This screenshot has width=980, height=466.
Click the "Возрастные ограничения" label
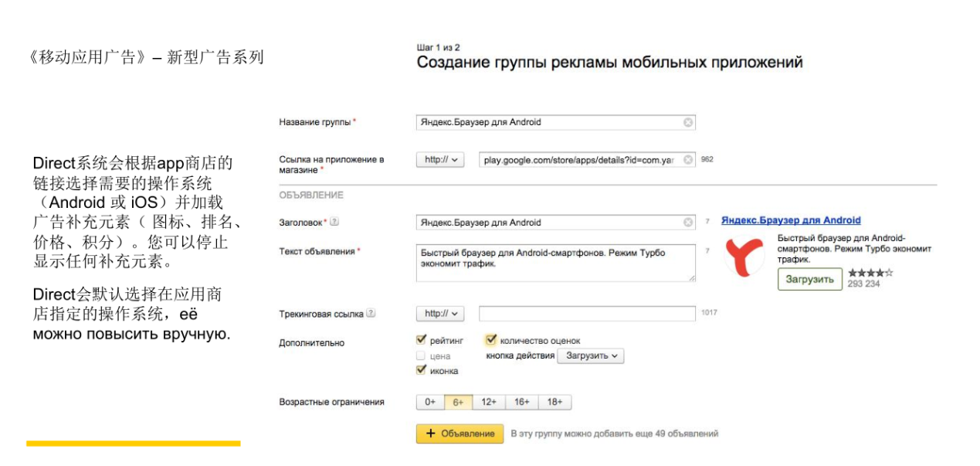(331, 403)
